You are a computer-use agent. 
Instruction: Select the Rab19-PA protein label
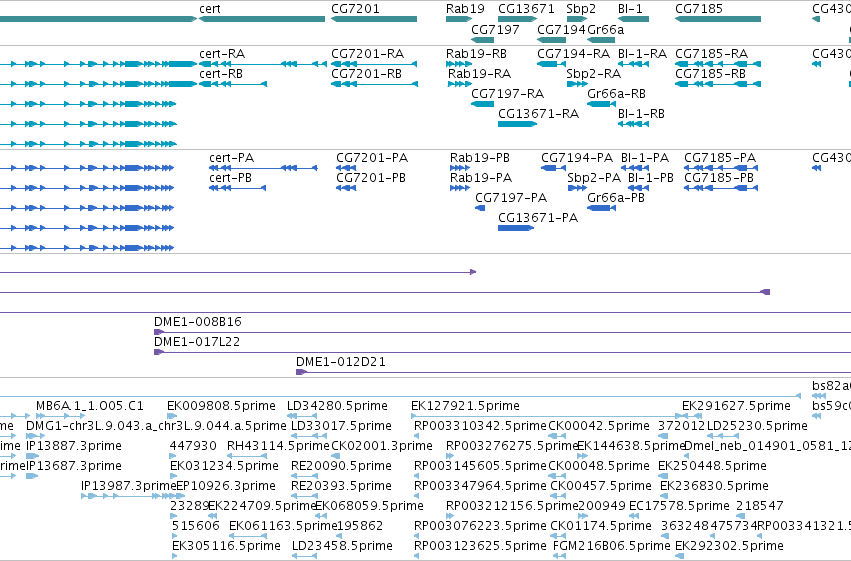[x=481, y=178]
